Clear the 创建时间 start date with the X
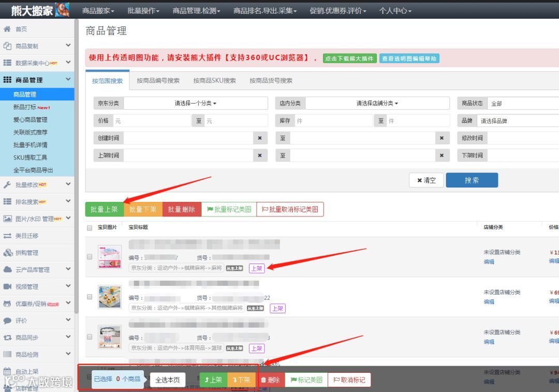This screenshot has height=392, width=559. click(x=260, y=138)
